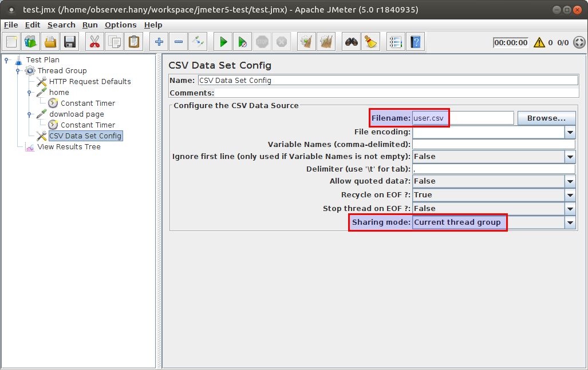Select HTTP Request Defaults in tree
Image resolution: width=588 pixels, height=370 pixels.
click(x=90, y=82)
